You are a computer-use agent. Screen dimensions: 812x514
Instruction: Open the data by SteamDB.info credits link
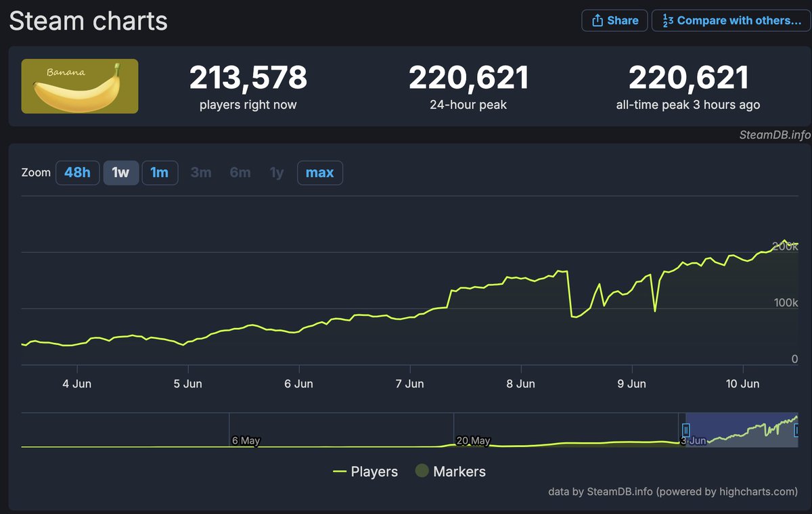(673, 492)
